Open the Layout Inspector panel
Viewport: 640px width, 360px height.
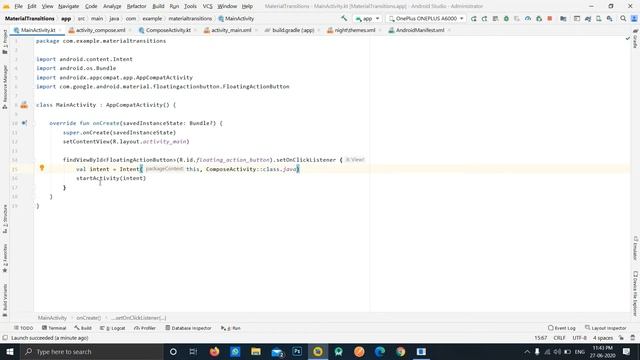click(x=606, y=328)
